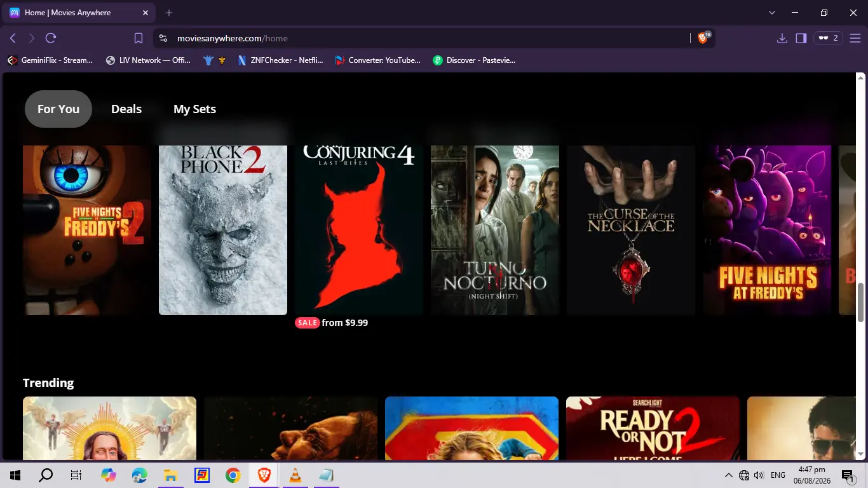
Task: Select the Home | Movies Anywhere tab
Action: point(79,13)
